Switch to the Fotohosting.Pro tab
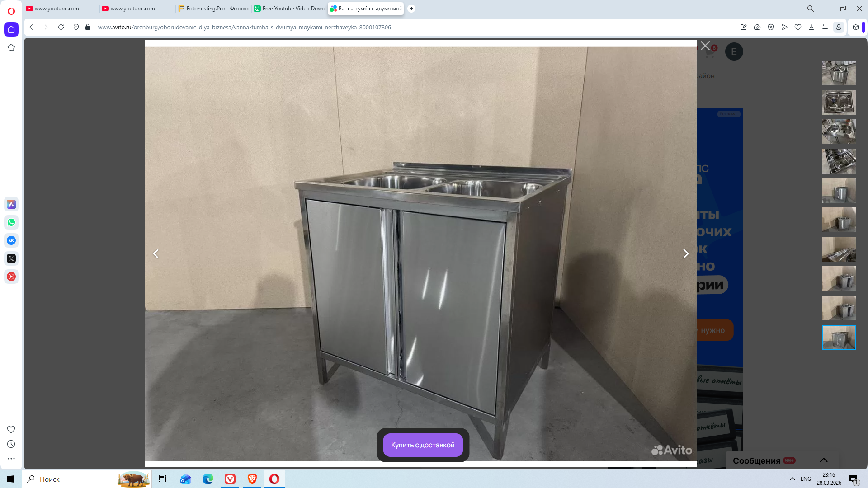Image resolution: width=868 pixels, height=488 pixels. coord(214,9)
